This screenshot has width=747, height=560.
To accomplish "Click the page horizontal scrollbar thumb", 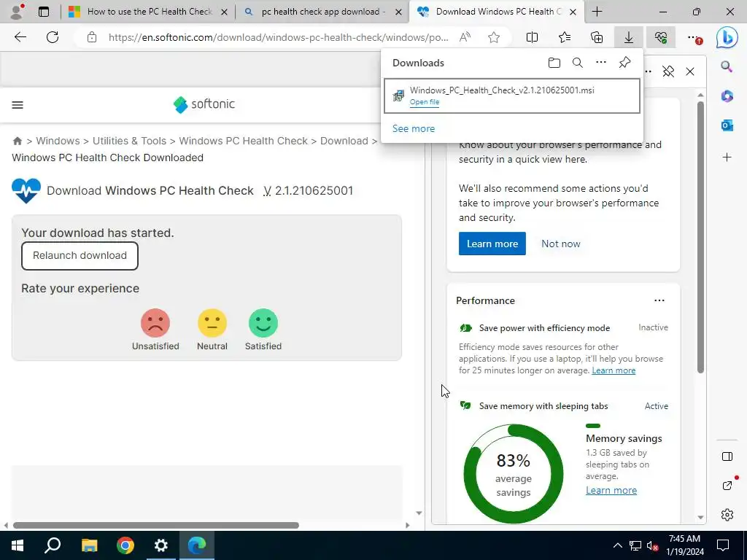I will click(156, 525).
